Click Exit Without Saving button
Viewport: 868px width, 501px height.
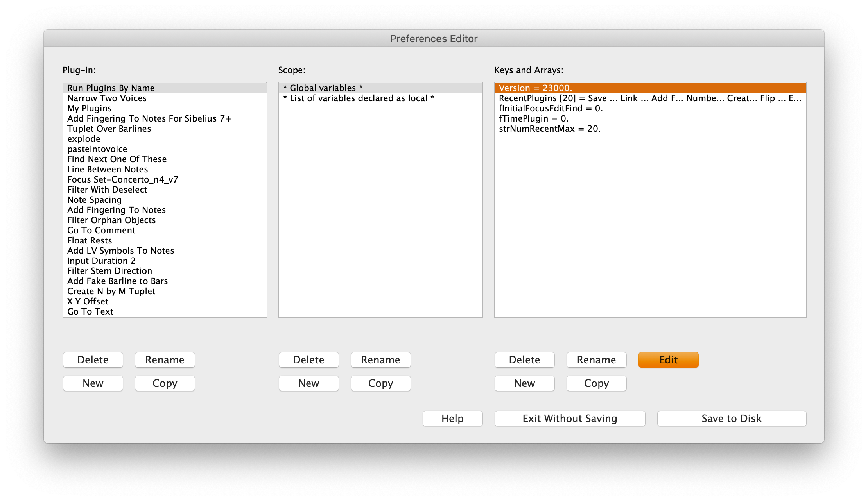coord(570,419)
